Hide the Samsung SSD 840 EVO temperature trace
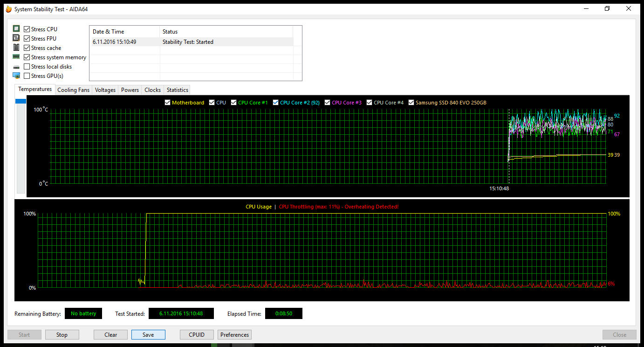The image size is (644, 347). (x=411, y=102)
